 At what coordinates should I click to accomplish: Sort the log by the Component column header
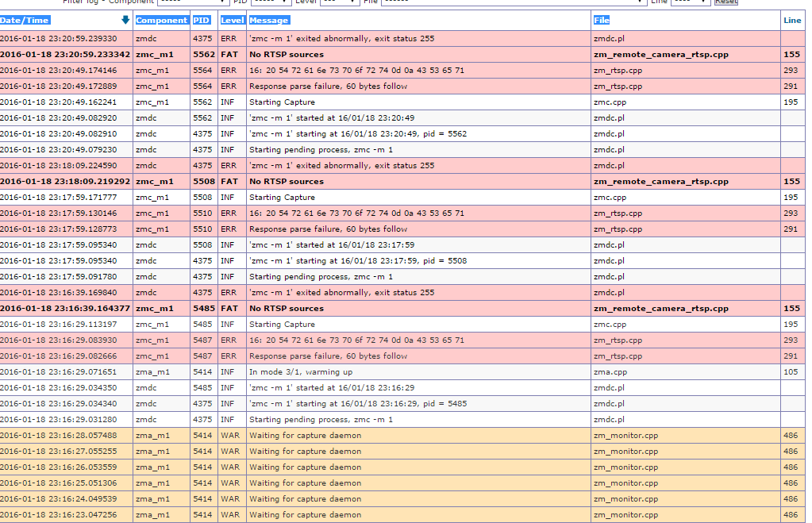coord(162,20)
